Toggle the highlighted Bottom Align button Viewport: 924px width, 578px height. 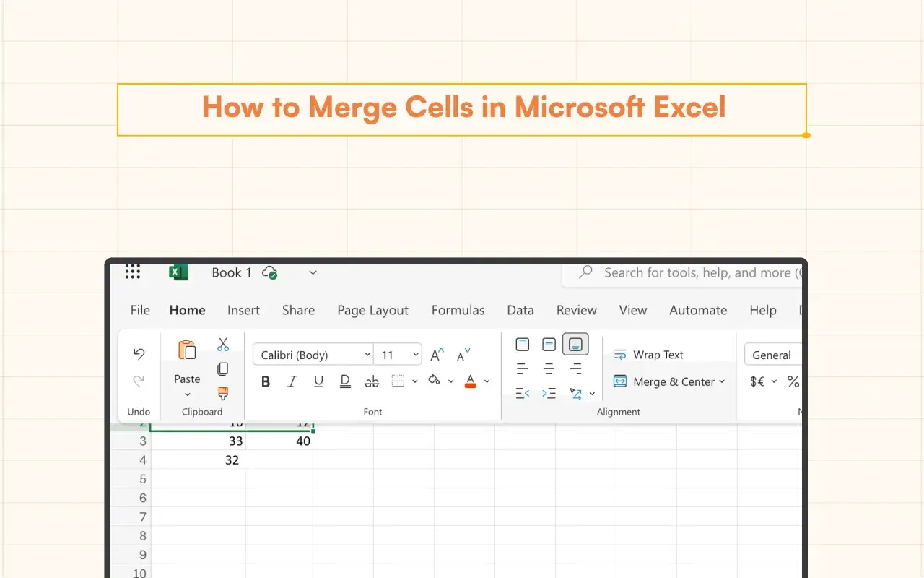(575, 345)
